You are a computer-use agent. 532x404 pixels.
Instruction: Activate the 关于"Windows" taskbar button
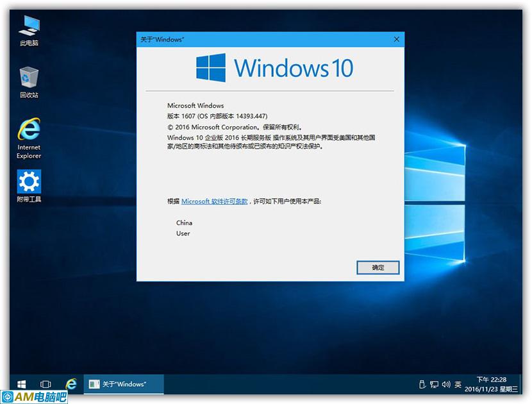point(124,384)
